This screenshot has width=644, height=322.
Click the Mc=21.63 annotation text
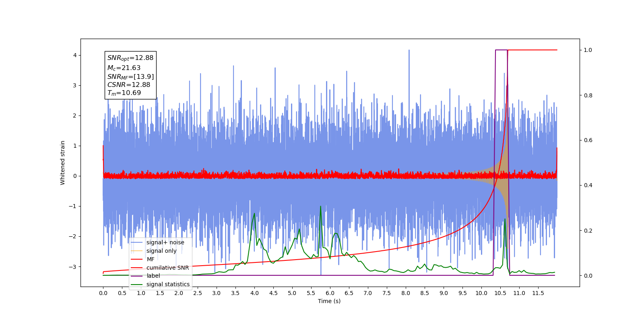(124, 68)
